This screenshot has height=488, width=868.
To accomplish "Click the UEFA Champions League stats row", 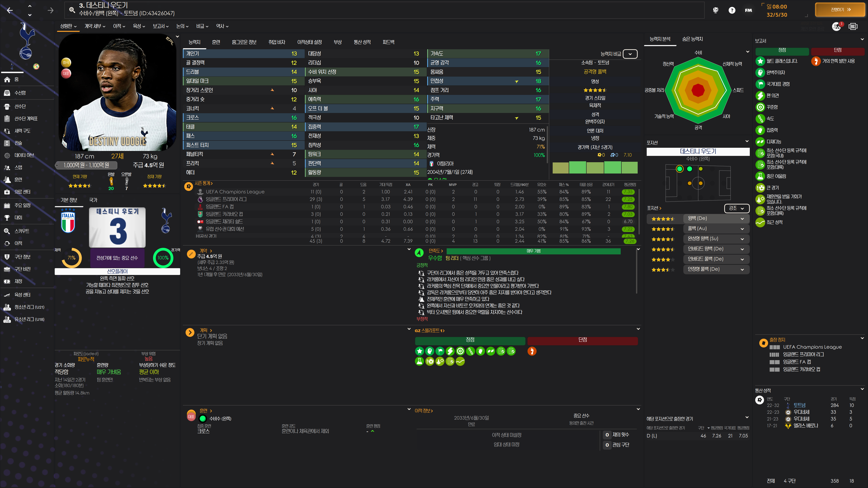I will (235, 192).
